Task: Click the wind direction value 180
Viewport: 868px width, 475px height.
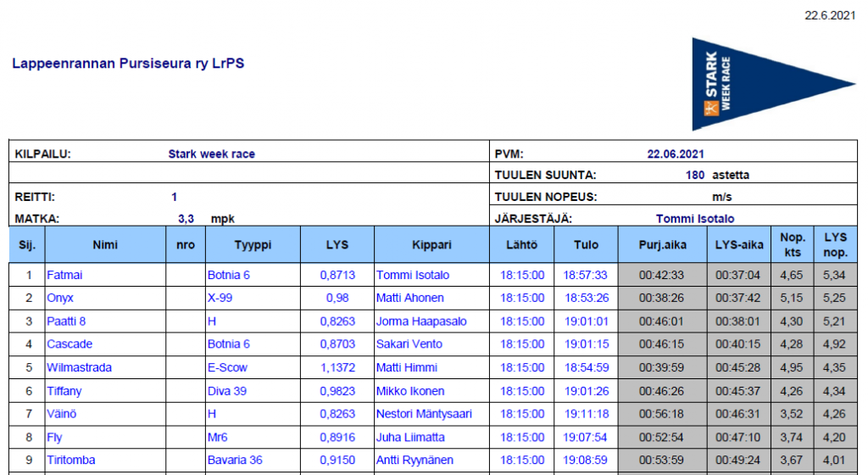Action: click(695, 175)
